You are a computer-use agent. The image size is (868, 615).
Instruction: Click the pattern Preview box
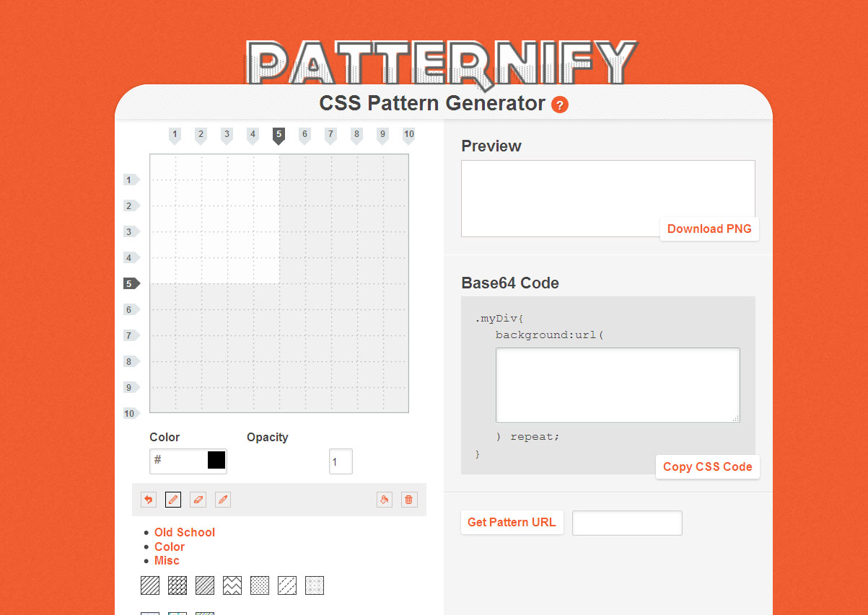pos(608,198)
